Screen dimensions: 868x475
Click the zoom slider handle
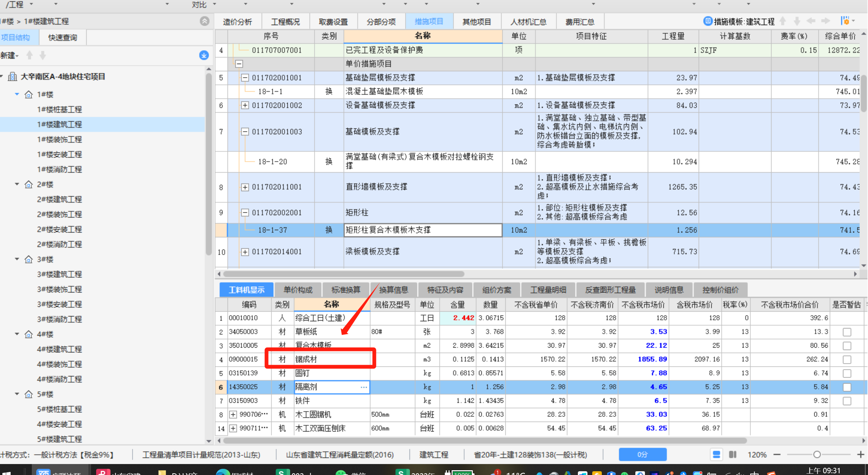[817, 454]
